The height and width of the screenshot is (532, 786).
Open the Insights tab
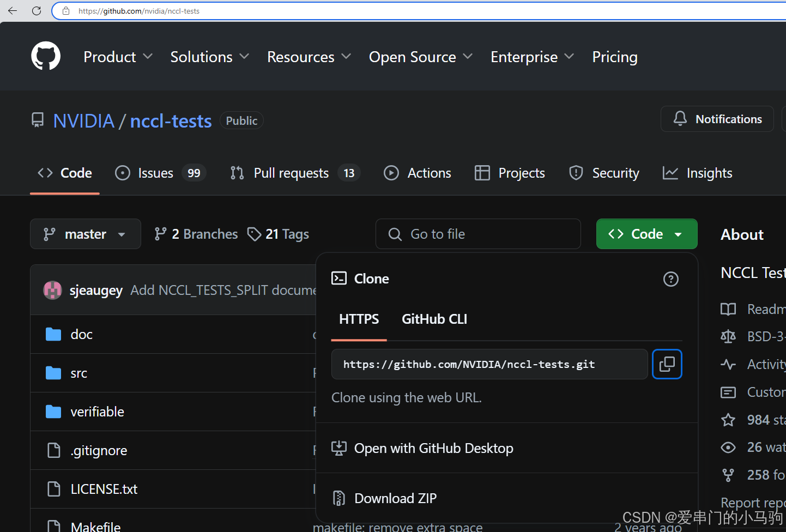pos(698,173)
